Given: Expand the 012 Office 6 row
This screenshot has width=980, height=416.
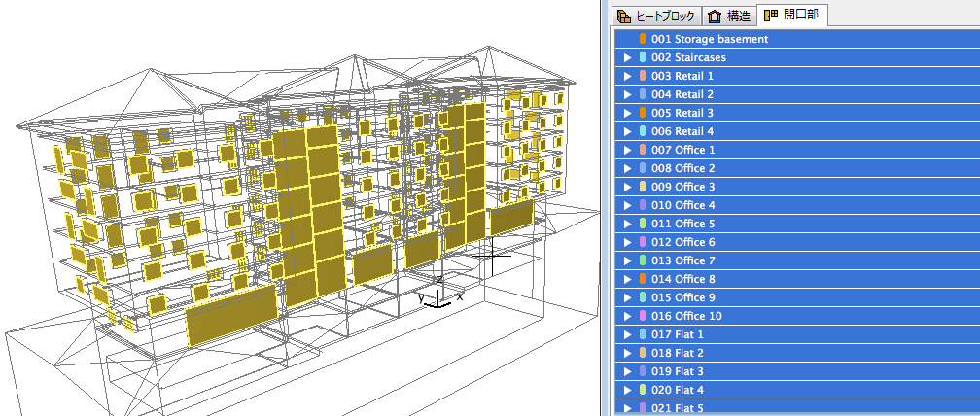Looking at the screenshot, I should [x=628, y=242].
